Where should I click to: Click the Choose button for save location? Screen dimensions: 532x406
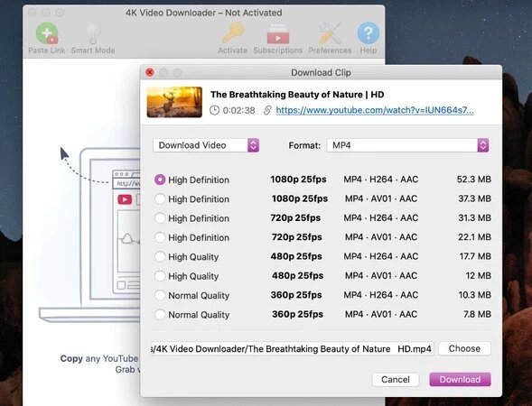pos(464,349)
